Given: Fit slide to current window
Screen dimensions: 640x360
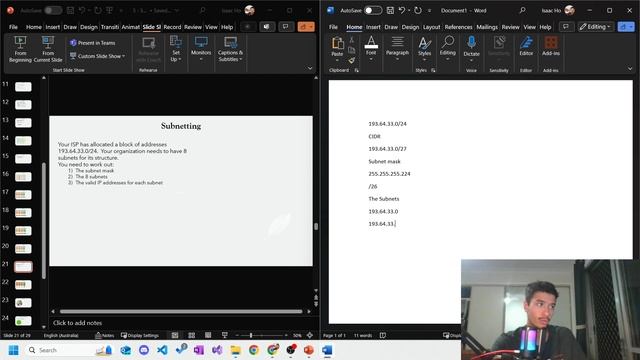Looking at the screenshot, I should pyautogui.click(x=310, y=335).
